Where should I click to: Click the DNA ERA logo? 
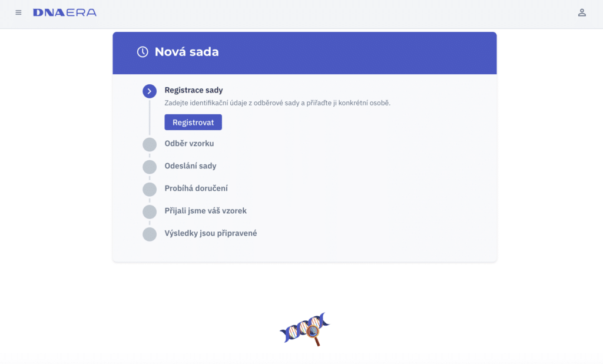(65, 12)
